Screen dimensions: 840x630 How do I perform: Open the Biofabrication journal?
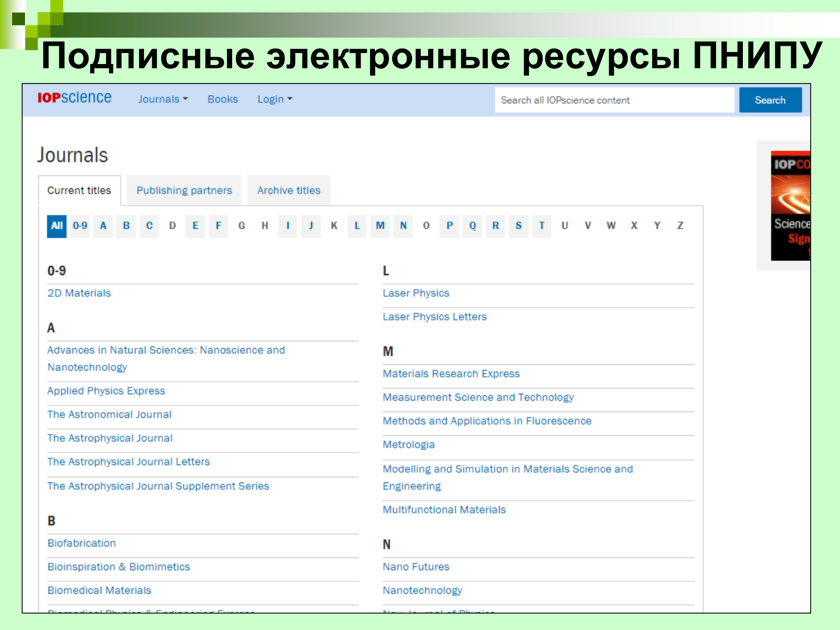click(81, 543)
